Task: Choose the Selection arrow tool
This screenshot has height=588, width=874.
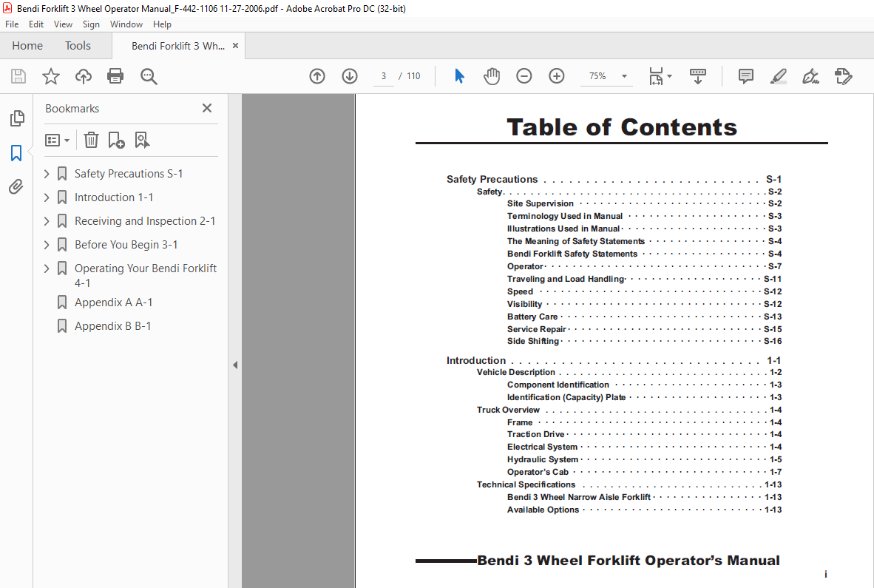Action: 458,75
